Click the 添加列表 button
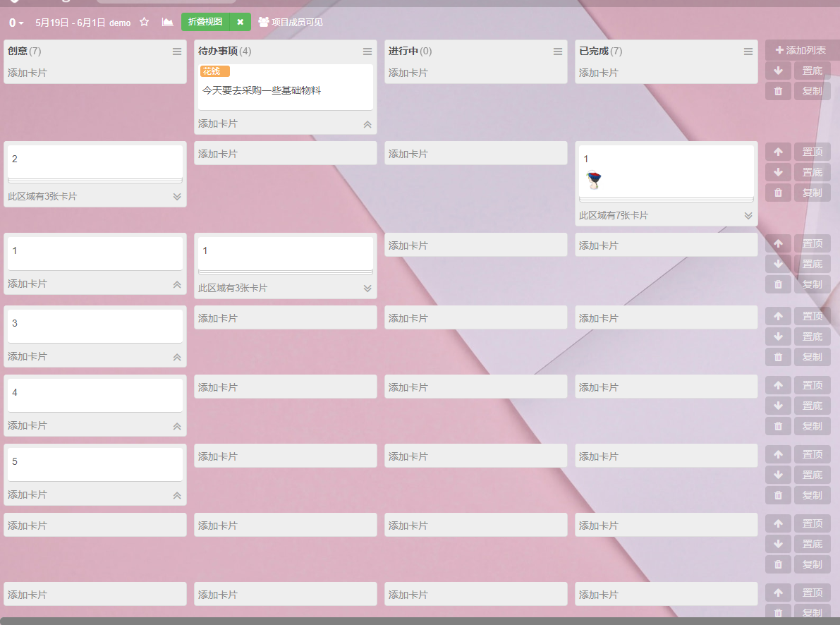Screen dimensions: 840x625 [801, 50]
